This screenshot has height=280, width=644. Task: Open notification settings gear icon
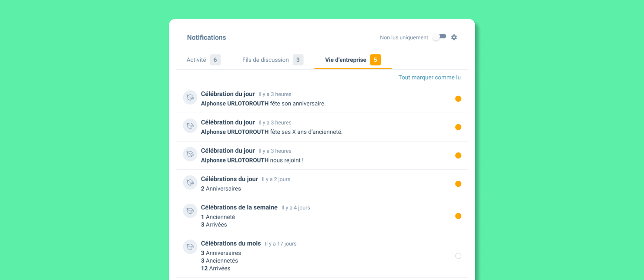(x=454, y=37)
